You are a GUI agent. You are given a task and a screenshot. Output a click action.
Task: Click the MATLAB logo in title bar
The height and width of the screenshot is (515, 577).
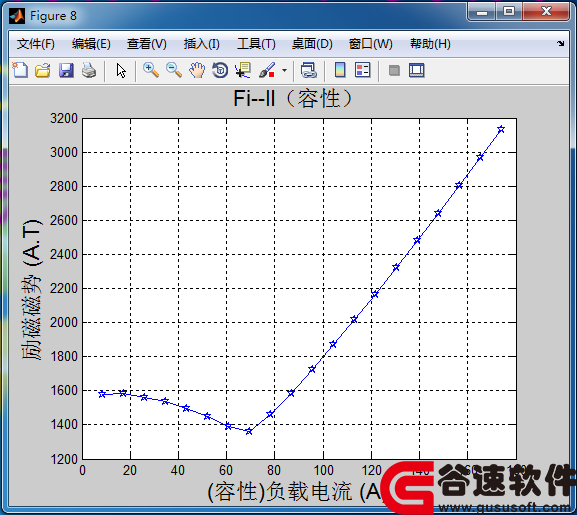[17, 16]
